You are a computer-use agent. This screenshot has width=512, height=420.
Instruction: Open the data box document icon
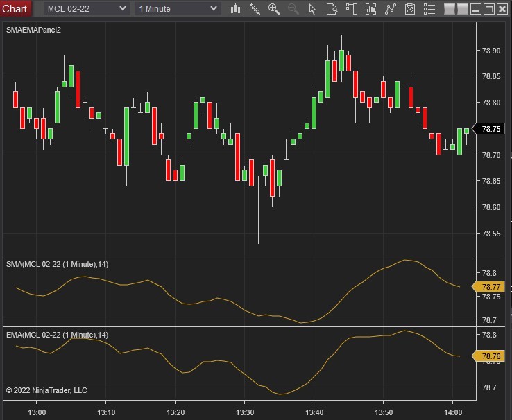pyautogui.click(x=332, y=9)
